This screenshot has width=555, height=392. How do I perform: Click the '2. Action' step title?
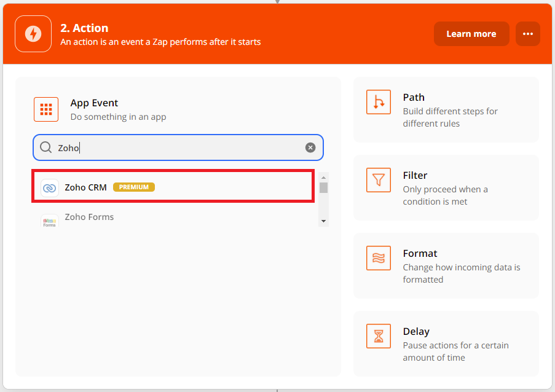(x=84, y=28)
